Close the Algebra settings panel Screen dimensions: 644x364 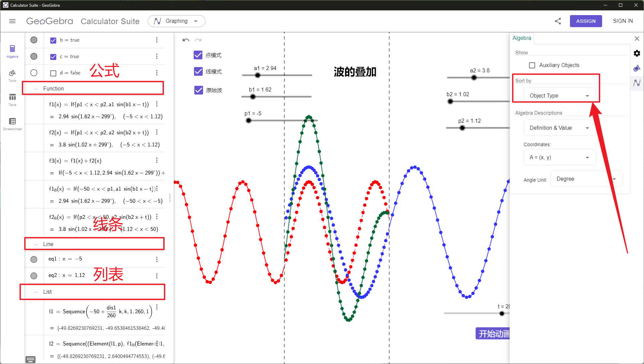point(637,39)
